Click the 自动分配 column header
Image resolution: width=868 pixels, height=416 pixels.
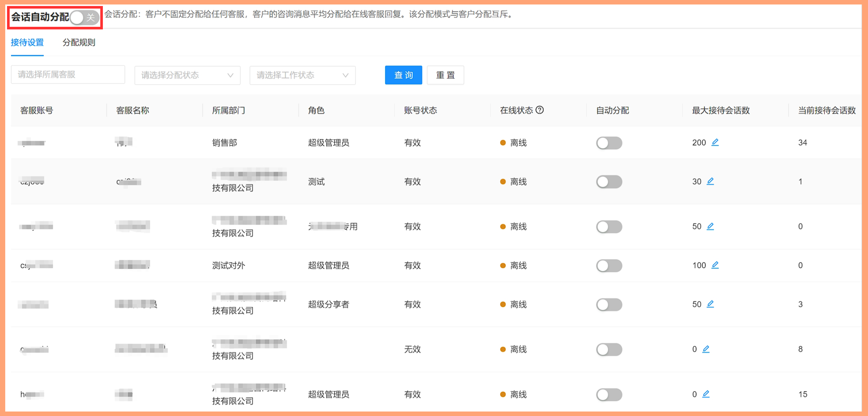[x=612, y=111]
